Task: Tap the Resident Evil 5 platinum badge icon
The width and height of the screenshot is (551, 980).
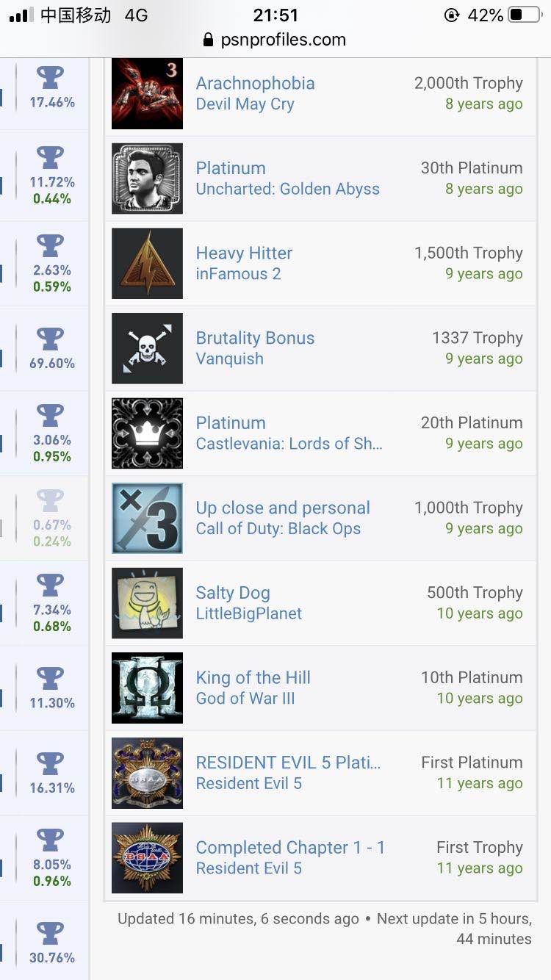Action: click(147, 773)
